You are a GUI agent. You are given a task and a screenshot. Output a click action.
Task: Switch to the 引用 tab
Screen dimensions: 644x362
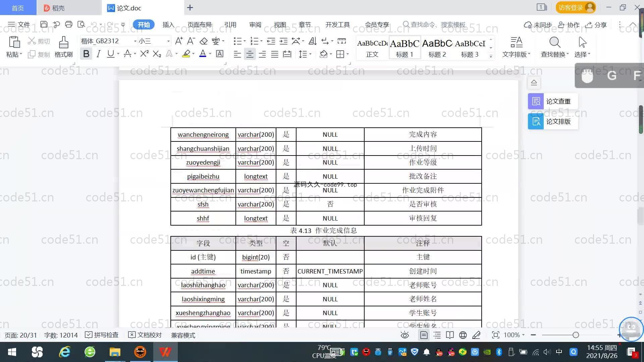coord(230,24)
